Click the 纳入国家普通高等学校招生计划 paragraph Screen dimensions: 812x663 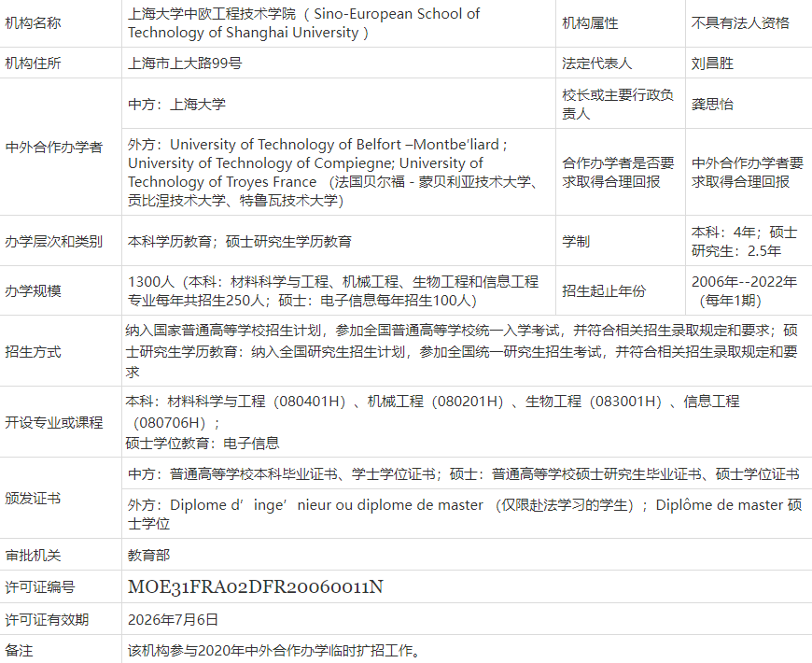tap(461, 351)
